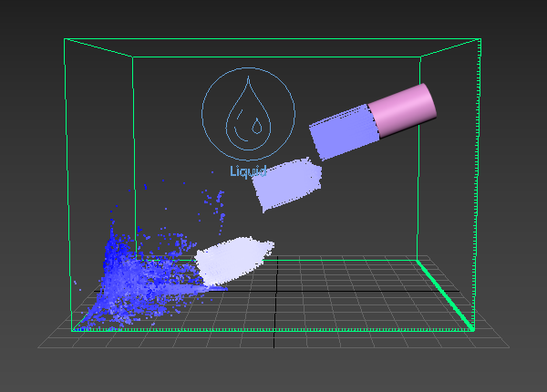Click the Liquid label text

click(x=248, y=171)
